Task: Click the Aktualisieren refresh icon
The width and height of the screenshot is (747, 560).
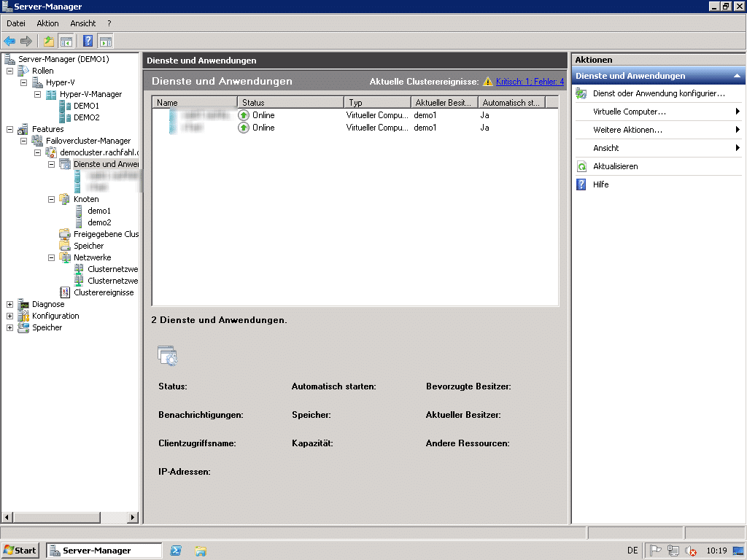Action: 581,166
